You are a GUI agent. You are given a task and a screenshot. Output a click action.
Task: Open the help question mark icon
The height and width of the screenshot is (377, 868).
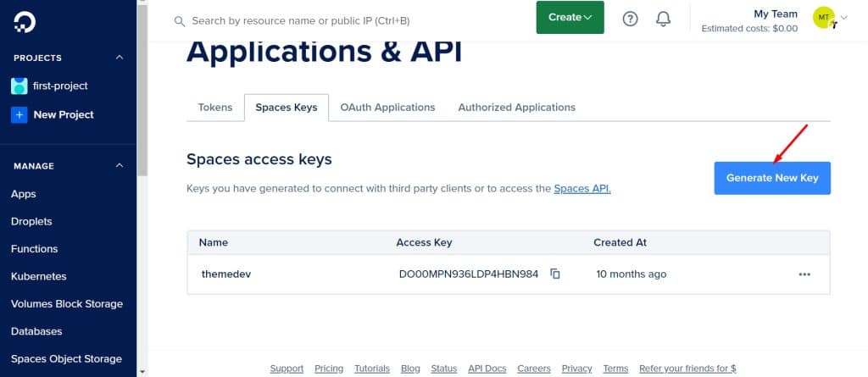coord(630,19)
